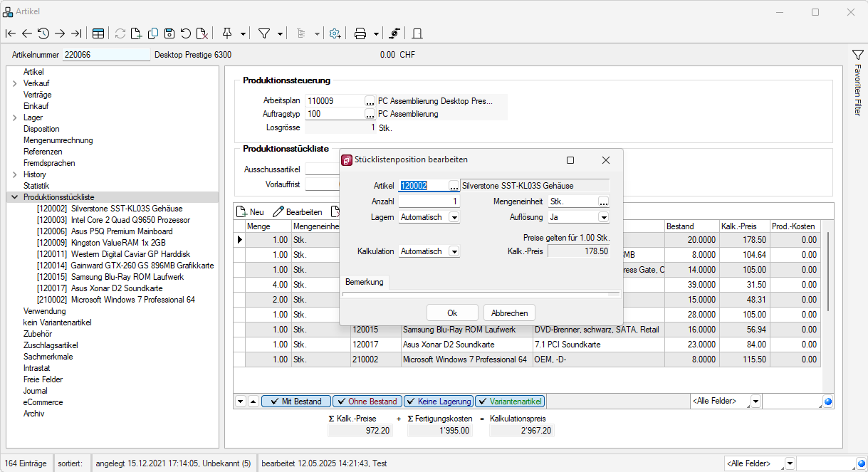Click the collapse down arrow left of Mit Bestand

[x=240, y=402]
